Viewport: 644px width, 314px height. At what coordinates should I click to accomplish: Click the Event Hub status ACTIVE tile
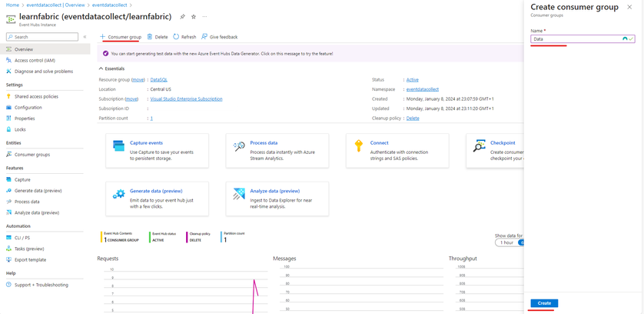click(x=163, y=237)
